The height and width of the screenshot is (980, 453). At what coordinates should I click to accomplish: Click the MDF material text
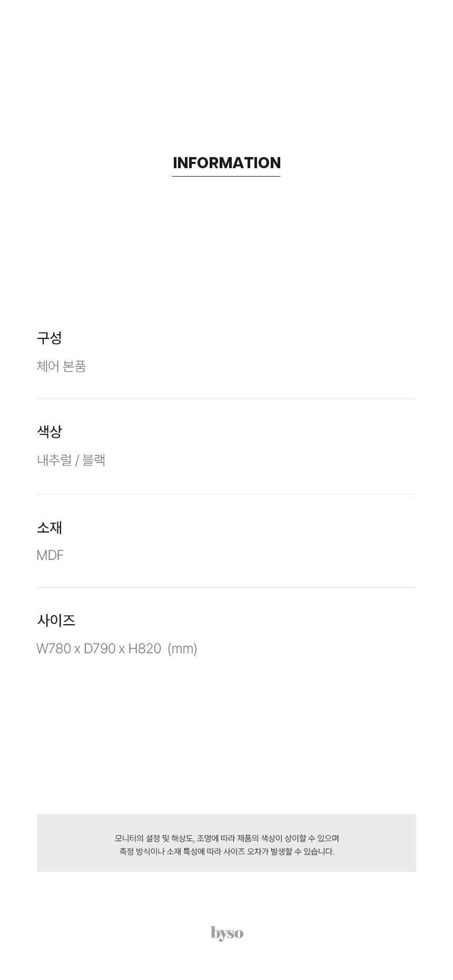[50, 555]
